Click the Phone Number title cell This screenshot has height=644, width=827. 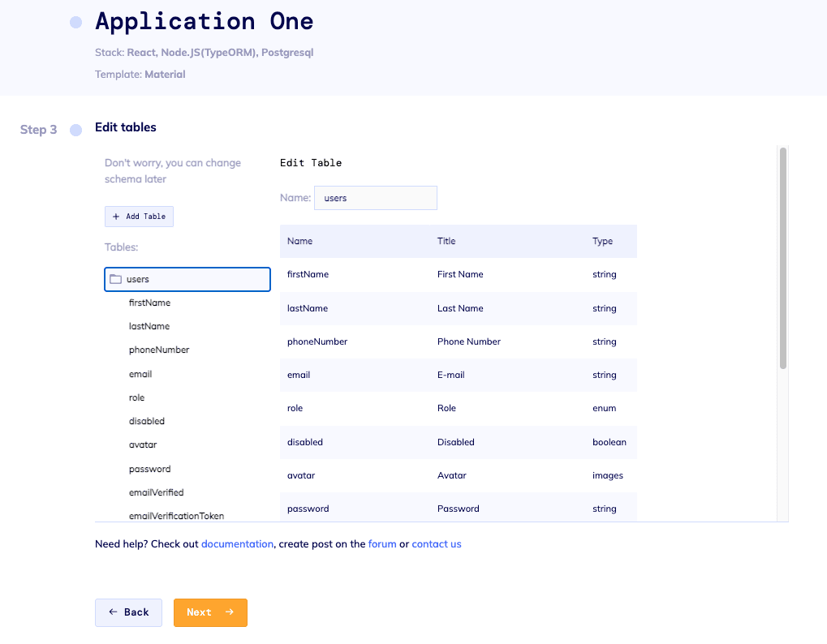(x=469, y=341)
